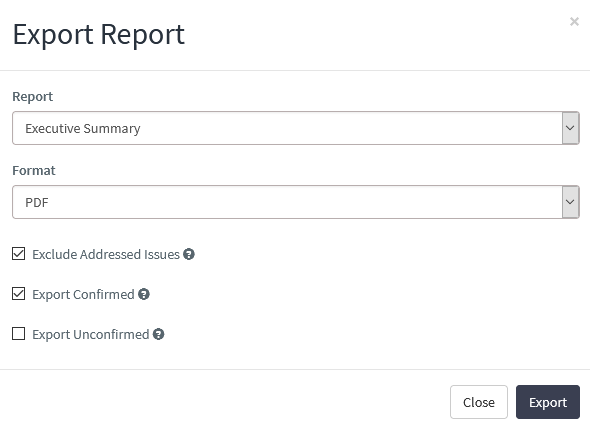Open the Format dropdown showing PDF
Viewport: 590px width, 431px height.
pyautogui.click(x=296, y=202)
